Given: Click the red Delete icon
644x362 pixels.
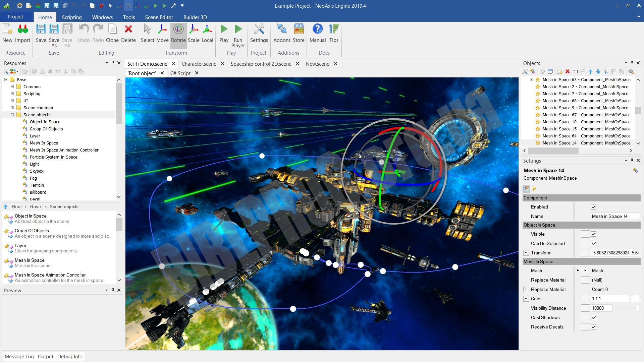Looking at the screenshot, I should 128,29.
